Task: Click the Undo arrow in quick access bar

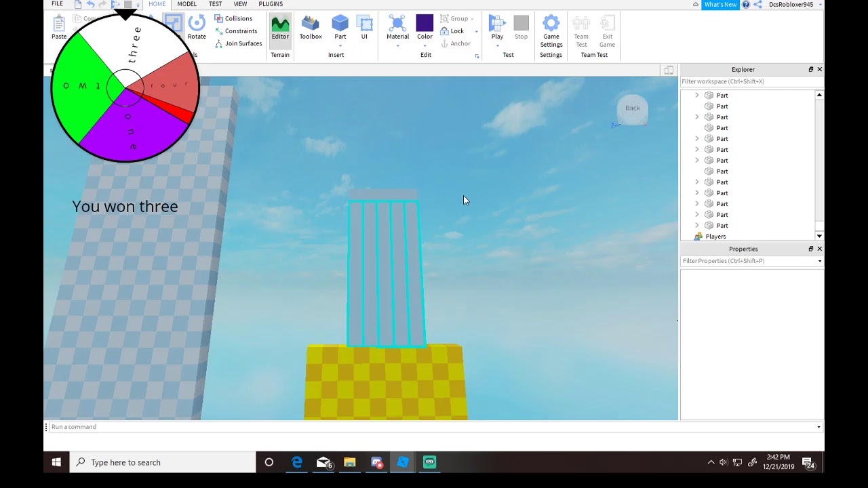Action: point(90,4)
